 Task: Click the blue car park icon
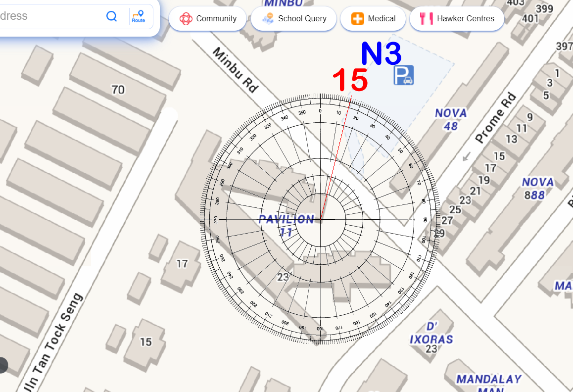pyautogui.click(x=404, y=75)
